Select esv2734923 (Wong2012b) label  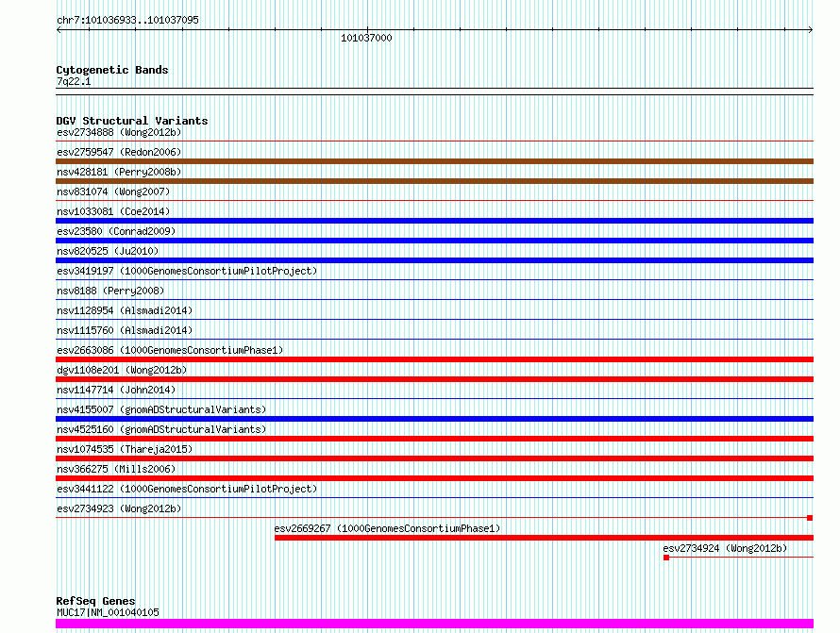119,508
